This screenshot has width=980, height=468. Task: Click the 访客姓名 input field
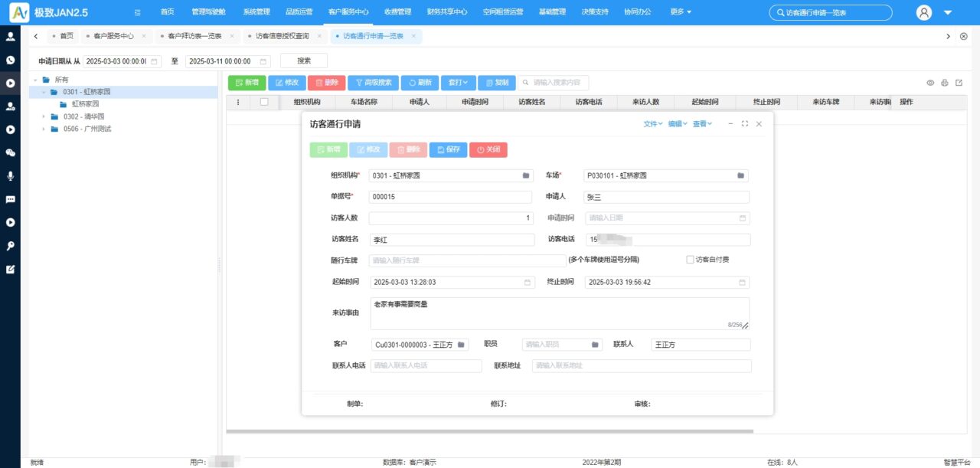451,240
